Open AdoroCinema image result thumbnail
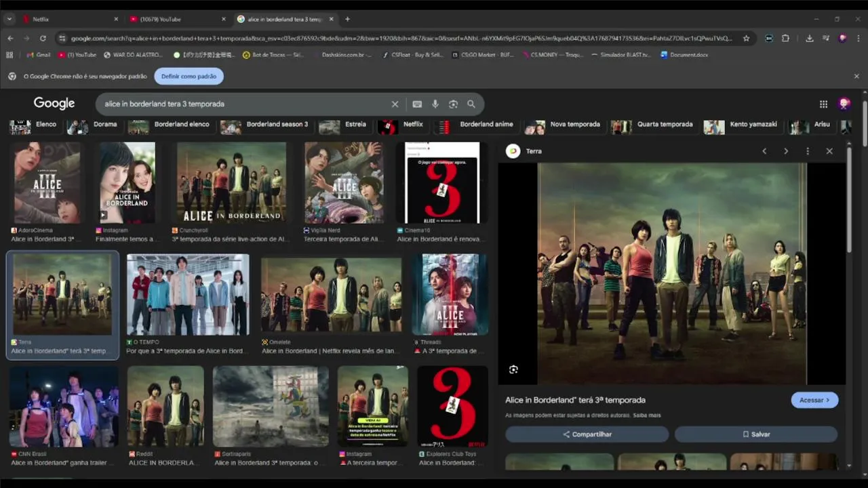The height and width of the screenshot is (488, 868). click(x=46, y=183)
